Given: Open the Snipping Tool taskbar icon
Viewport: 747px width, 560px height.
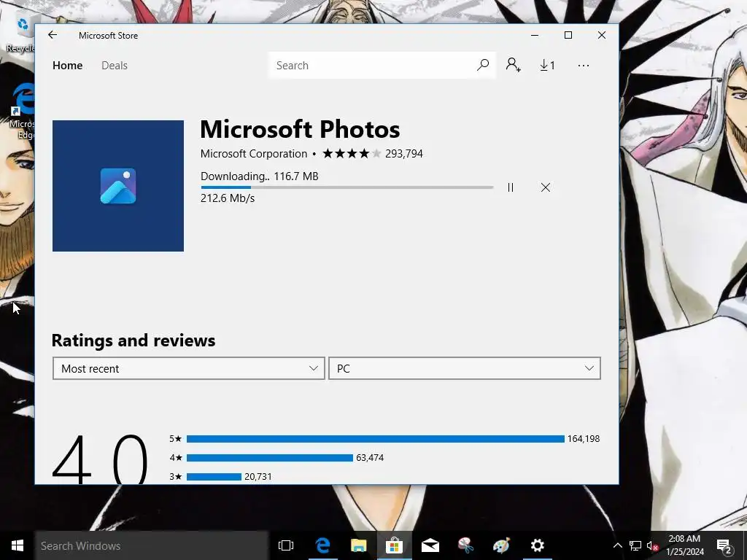Looking at the screenshot, I should point(465,545).
